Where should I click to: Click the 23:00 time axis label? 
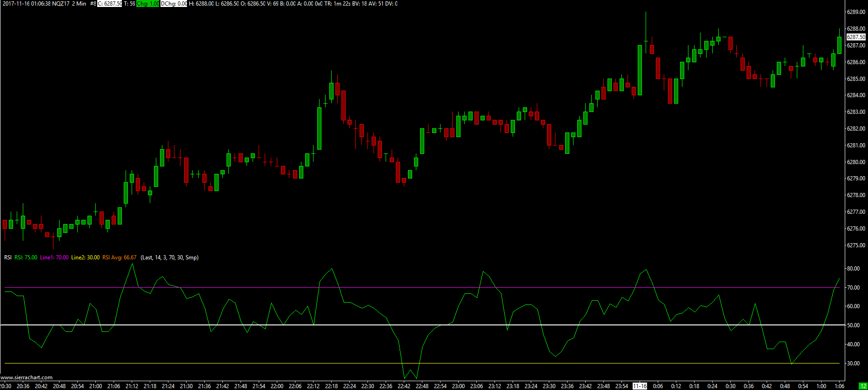458,386
